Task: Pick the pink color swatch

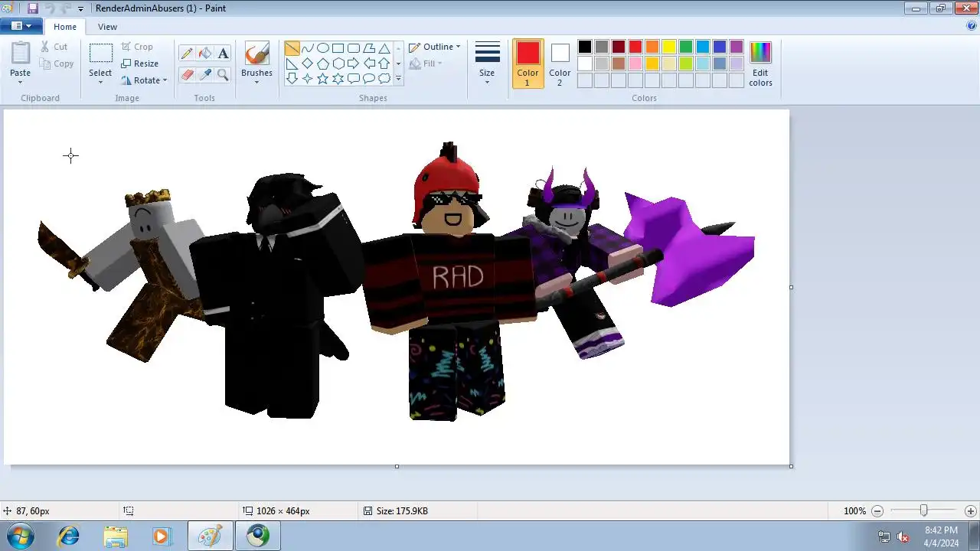Action: point(635,64)
